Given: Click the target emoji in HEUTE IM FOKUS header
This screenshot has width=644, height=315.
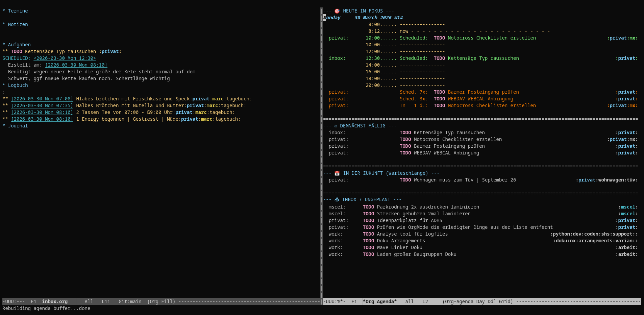Looking at the screenshot, I should tap(337, 11).
